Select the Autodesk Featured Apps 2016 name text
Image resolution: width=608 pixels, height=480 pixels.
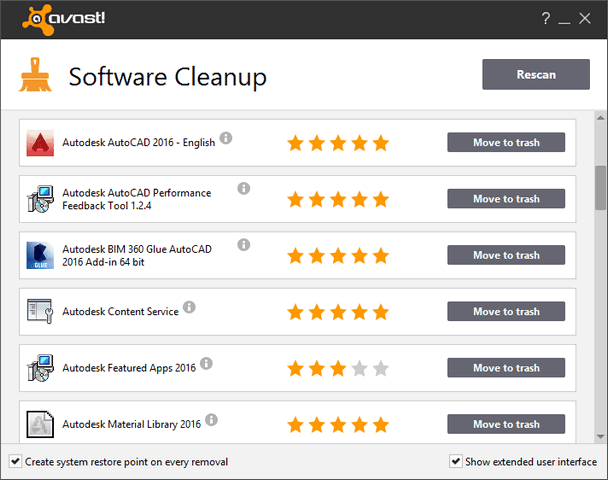click(x=129, y=368)
